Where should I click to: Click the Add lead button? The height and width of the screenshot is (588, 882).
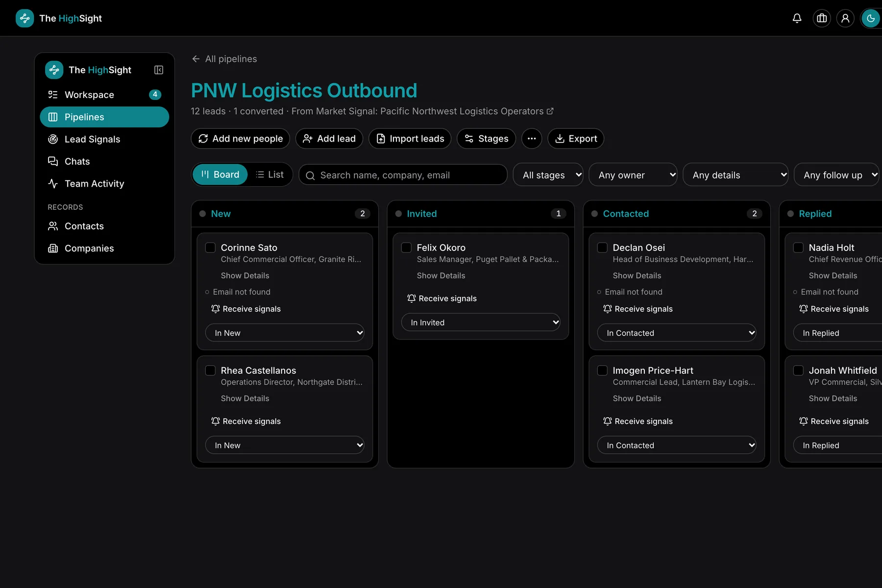[x=329, y=139]
